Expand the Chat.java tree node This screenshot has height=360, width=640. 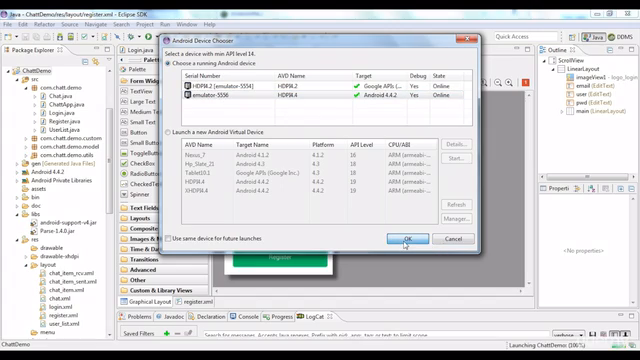pos(35,96)
